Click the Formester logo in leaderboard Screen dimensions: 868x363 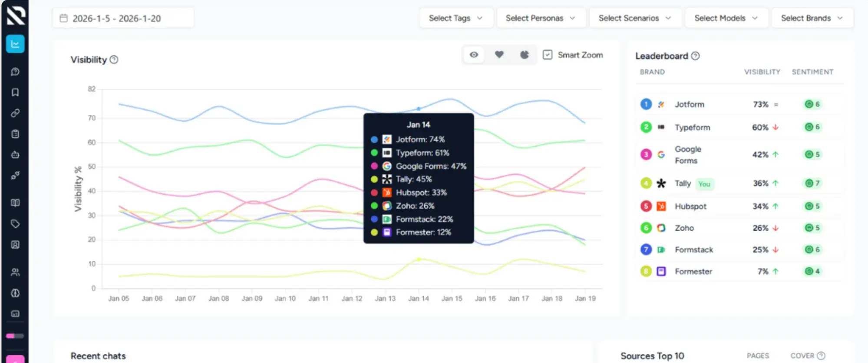(661, 271)
